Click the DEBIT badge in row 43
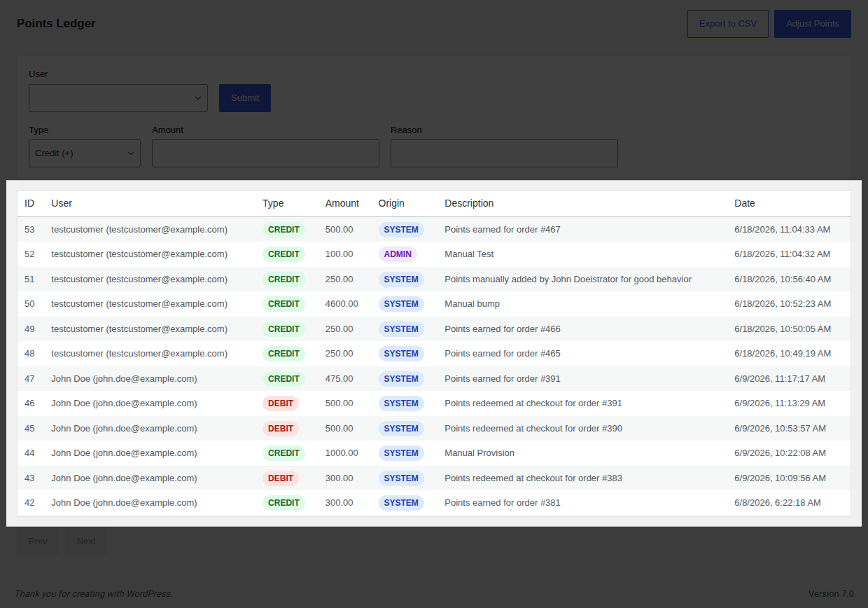The image size is (868, 608). pos(281,478)
